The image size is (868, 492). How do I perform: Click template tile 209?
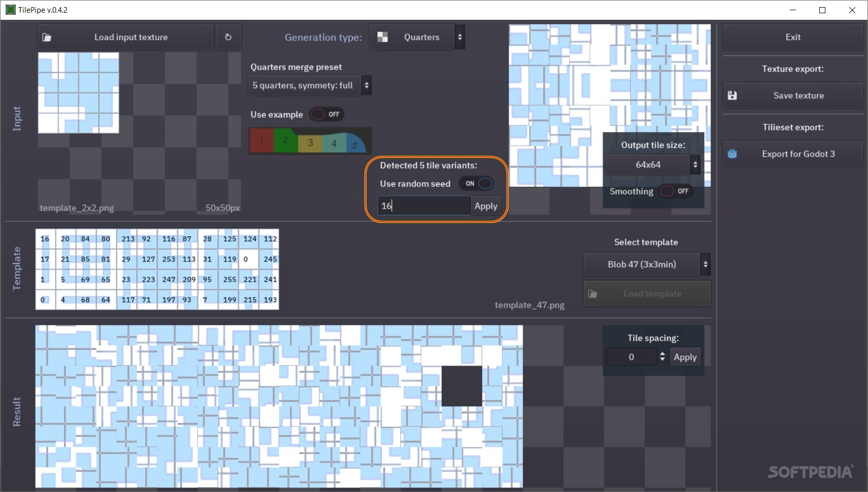tap(188, 279)
